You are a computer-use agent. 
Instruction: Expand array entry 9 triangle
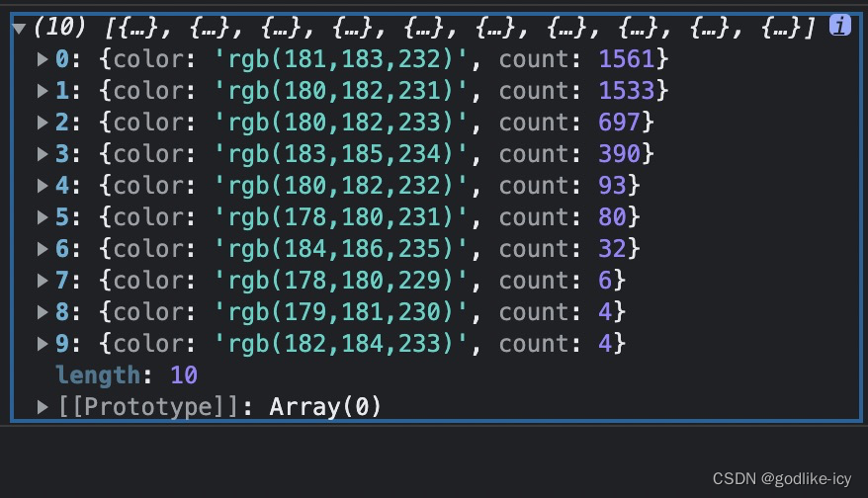(43, 343)
